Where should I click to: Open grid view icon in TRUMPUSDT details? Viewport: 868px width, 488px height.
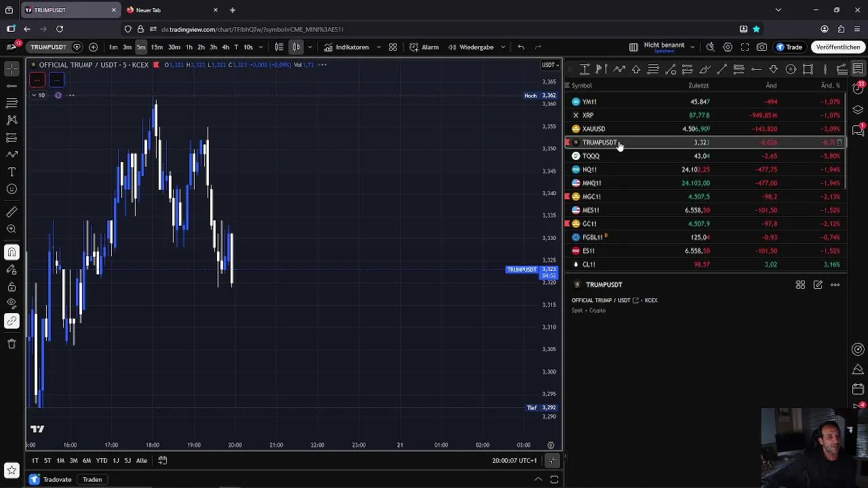click(x=800, y=285)
